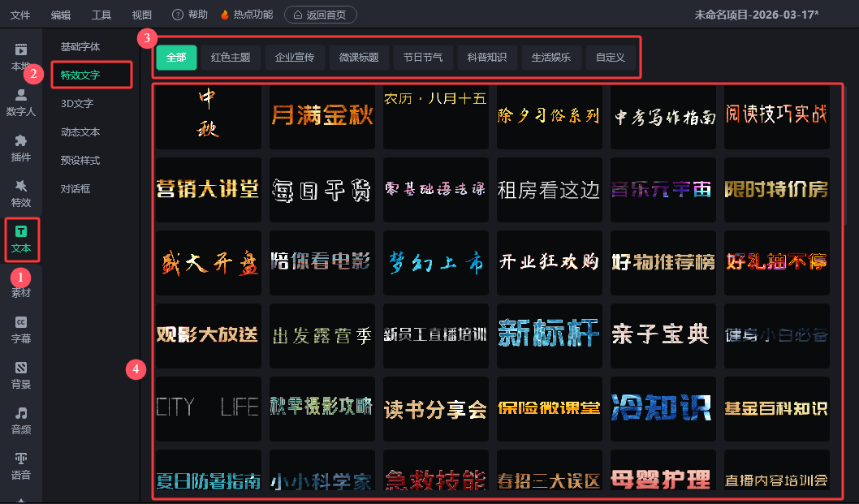Viewport: 859px width, 504px height.
Task: Open the 插件 plugin panel
Action: coord(21,147)
